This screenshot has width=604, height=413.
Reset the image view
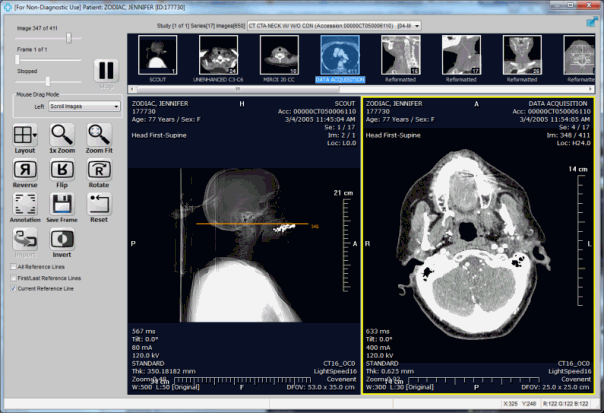pyautogui.click(x=99, y=204)
